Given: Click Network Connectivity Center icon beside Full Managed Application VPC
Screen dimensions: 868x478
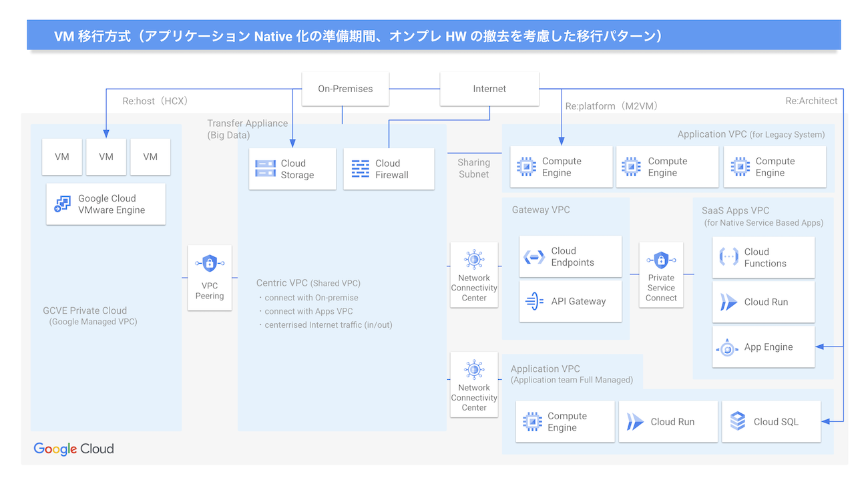Looking at the screenshot, I should (474, 369).
